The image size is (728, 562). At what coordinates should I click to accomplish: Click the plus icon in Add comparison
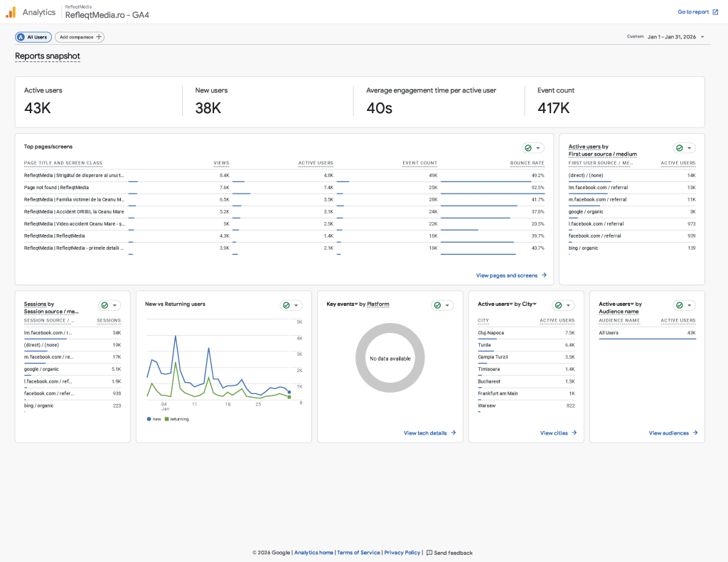tap(99, 37)
